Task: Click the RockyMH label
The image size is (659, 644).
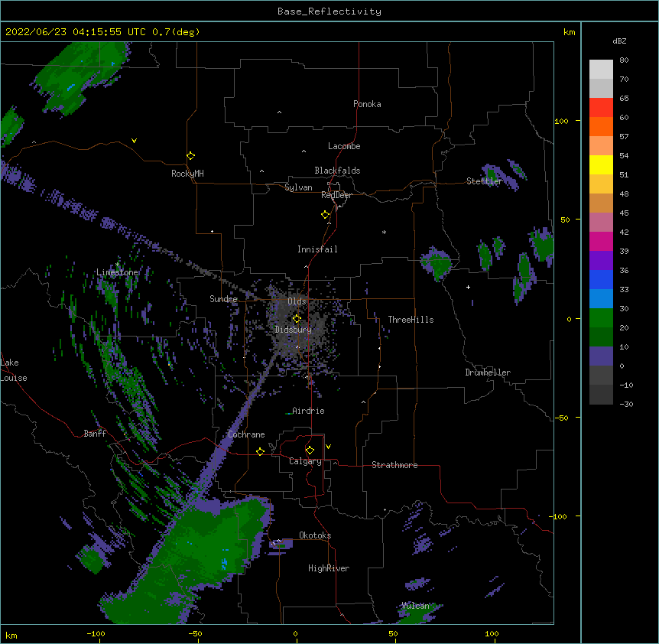Action: tap(187, 174)
